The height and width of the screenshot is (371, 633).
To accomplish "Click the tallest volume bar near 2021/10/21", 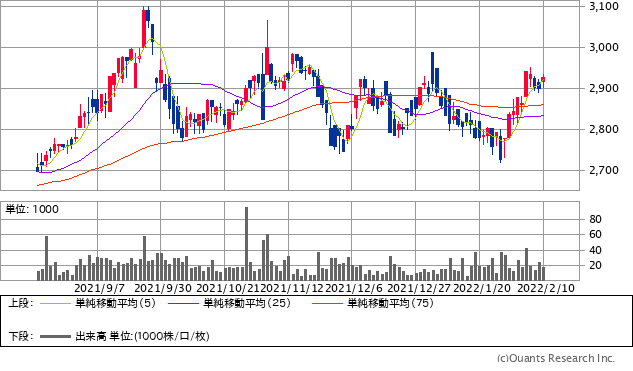I will pyautogui.click(x=247, y=243).
